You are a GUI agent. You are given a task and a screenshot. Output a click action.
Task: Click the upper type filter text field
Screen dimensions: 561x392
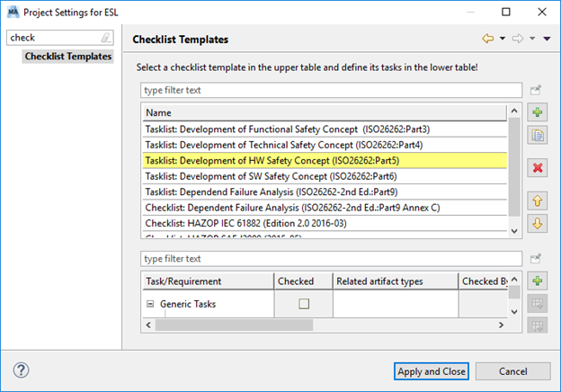pos(331,91)
